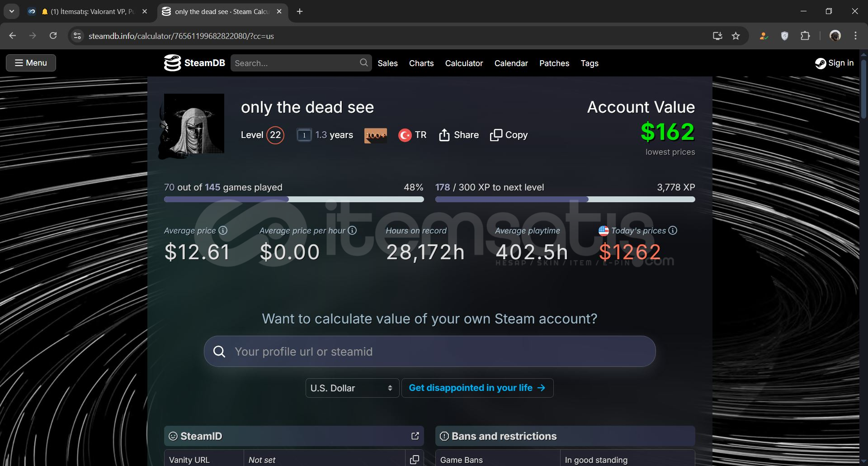
Task: Click the search magnifier icon in navbar
Action: point(363,63)
